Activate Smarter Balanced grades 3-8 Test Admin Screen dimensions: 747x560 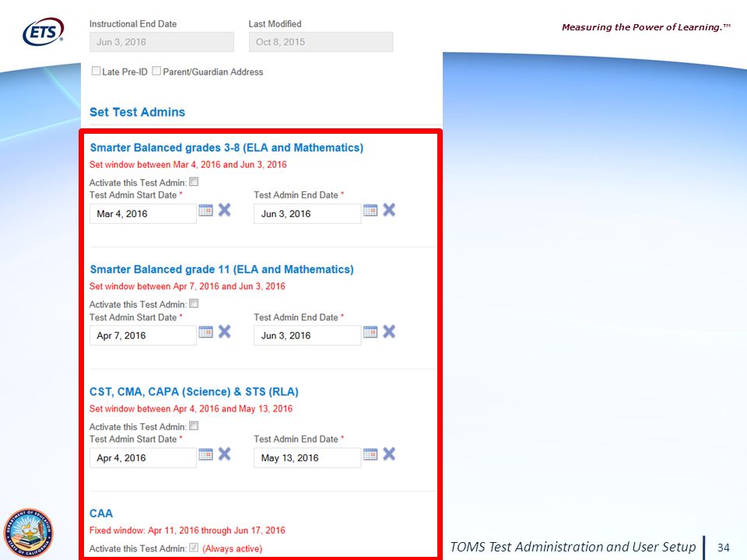point(194,182)
